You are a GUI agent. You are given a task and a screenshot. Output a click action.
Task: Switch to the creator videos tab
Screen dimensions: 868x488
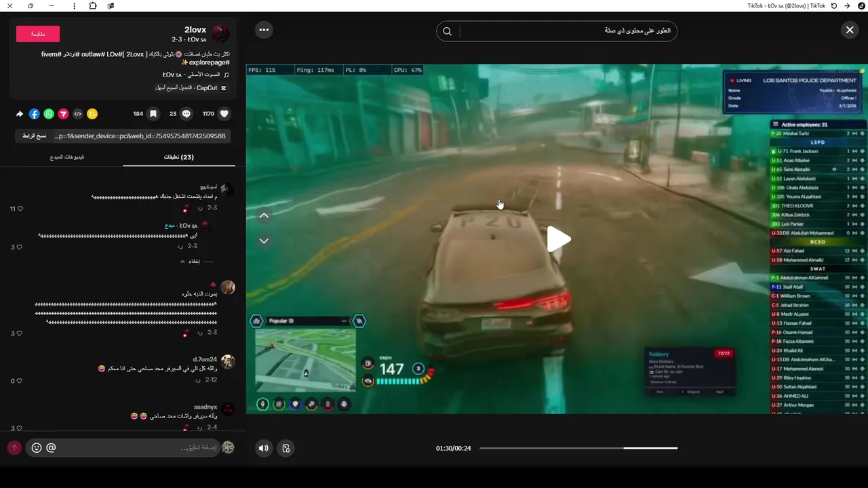tap(67, 157)
